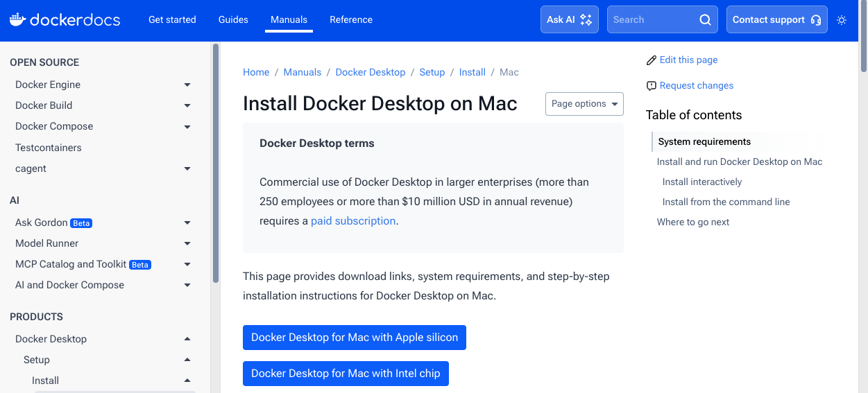Click the Request changes speech bubble icon
Screen dimensions: 868x393
[x=651, y=86]
